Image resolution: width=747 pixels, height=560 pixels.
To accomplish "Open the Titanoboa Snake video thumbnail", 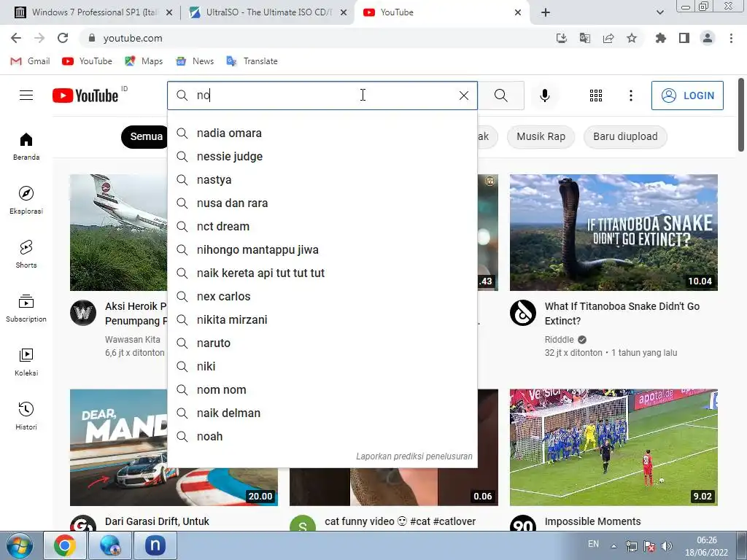I will click(614, 233).
